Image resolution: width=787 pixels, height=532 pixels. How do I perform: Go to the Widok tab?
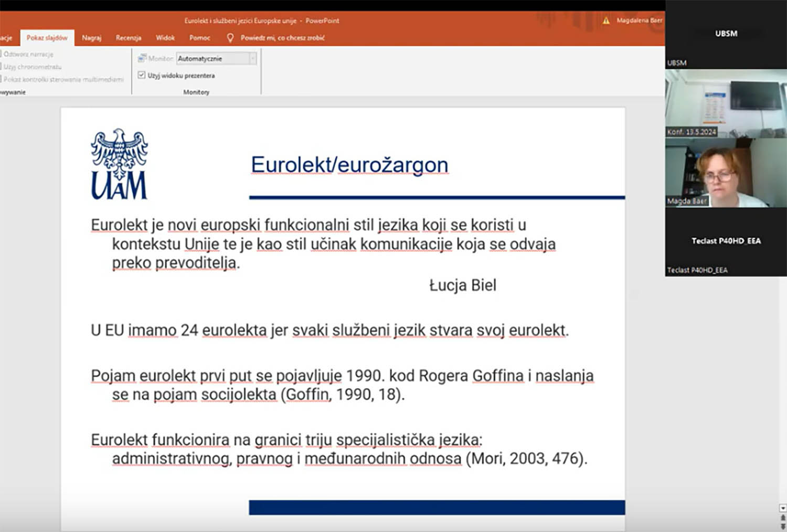point(165,38)
